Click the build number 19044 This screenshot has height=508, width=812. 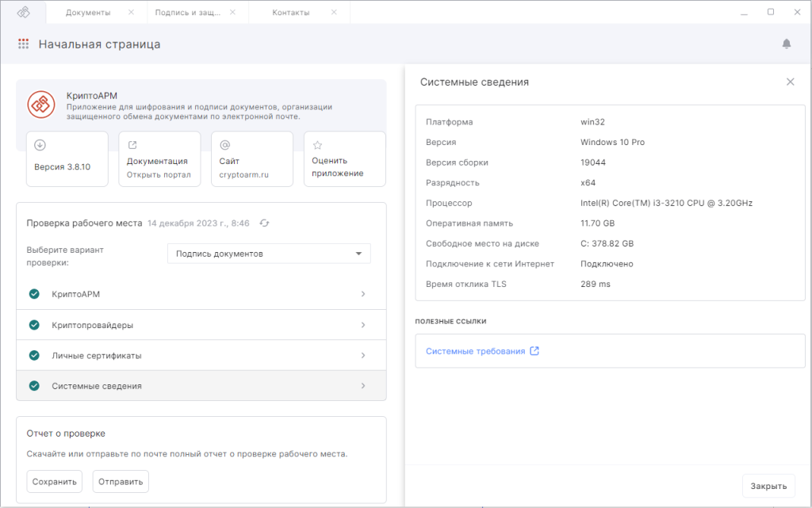[593, 162]
